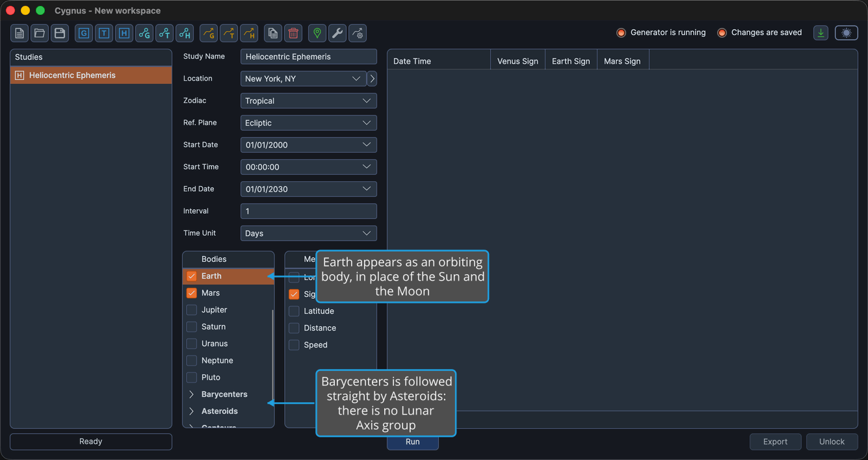The height and width of the screenshot is (460, 868).
Task: Expand the Barycenters group
Action: 191,394
